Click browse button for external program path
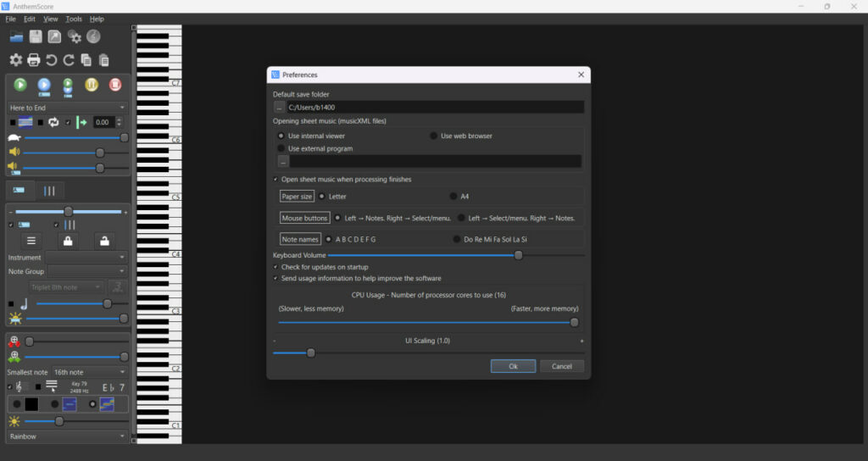This screenshot has height=461, width=868. coord(283,162)
